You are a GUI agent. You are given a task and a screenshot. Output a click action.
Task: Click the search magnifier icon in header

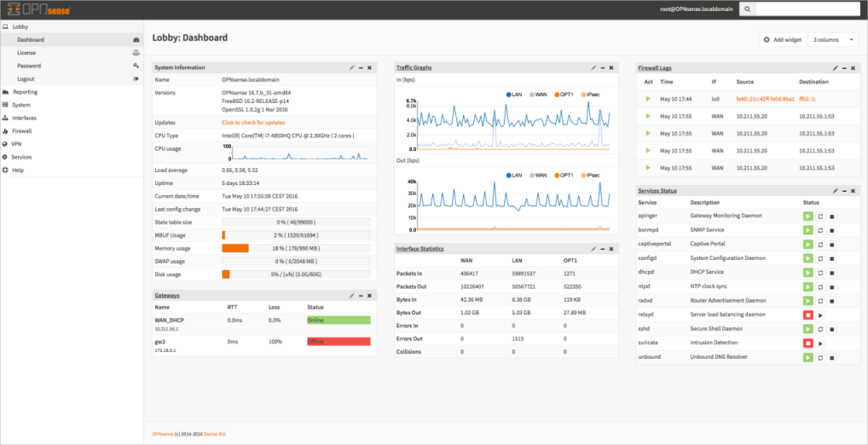tap(747, 9)
